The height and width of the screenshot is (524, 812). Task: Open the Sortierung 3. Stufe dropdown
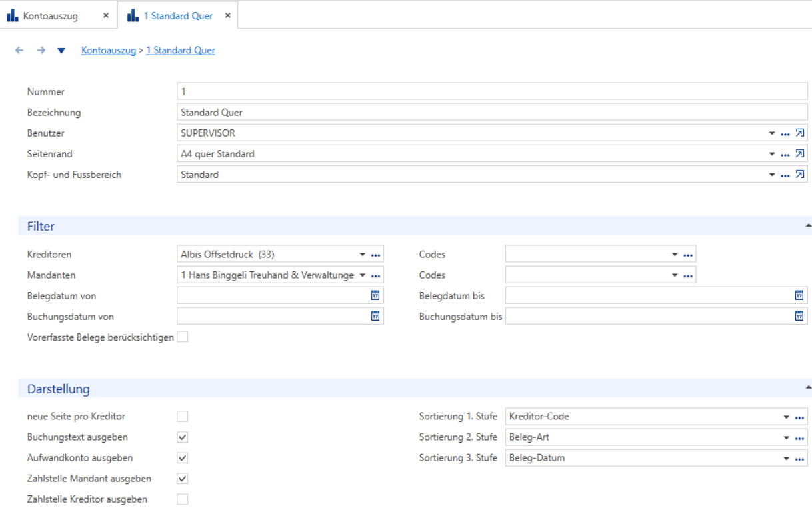tap(787, 458)
